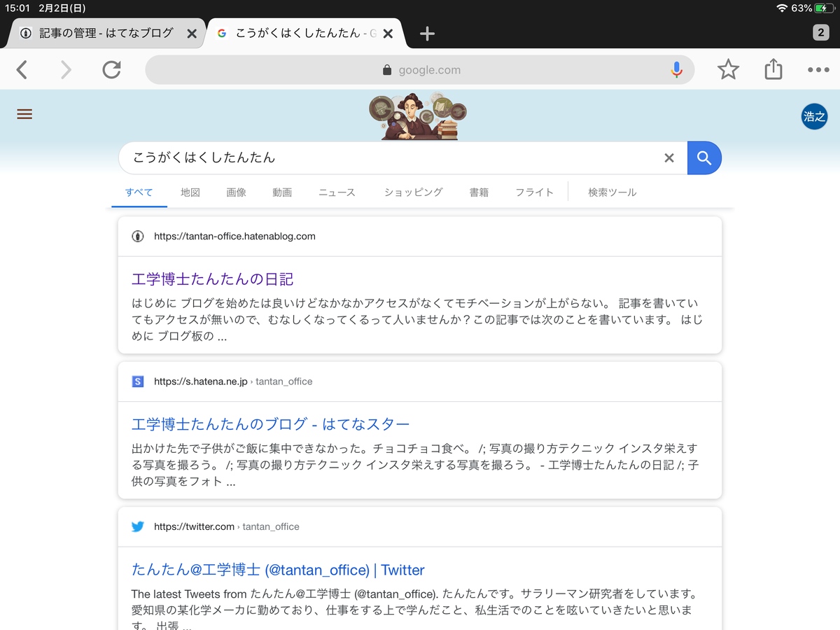
Task: Tap the microphone voice search icon
Action: click(676, 69)
